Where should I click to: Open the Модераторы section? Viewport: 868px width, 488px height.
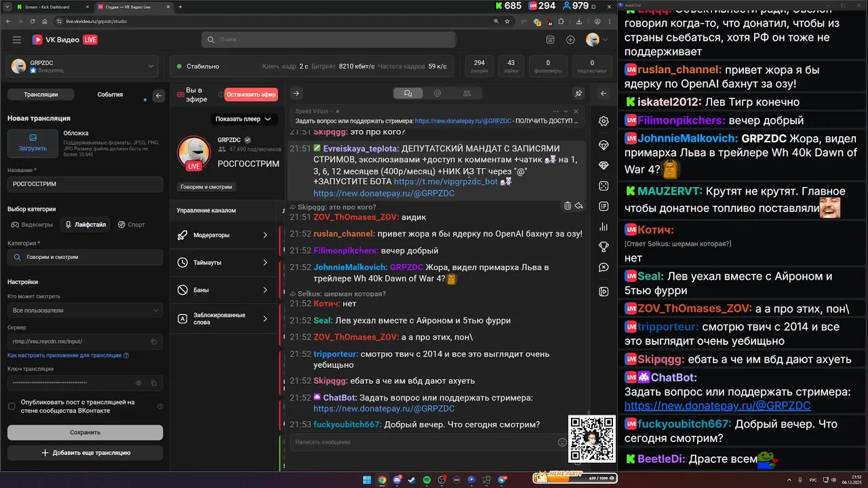pos(223,235)
